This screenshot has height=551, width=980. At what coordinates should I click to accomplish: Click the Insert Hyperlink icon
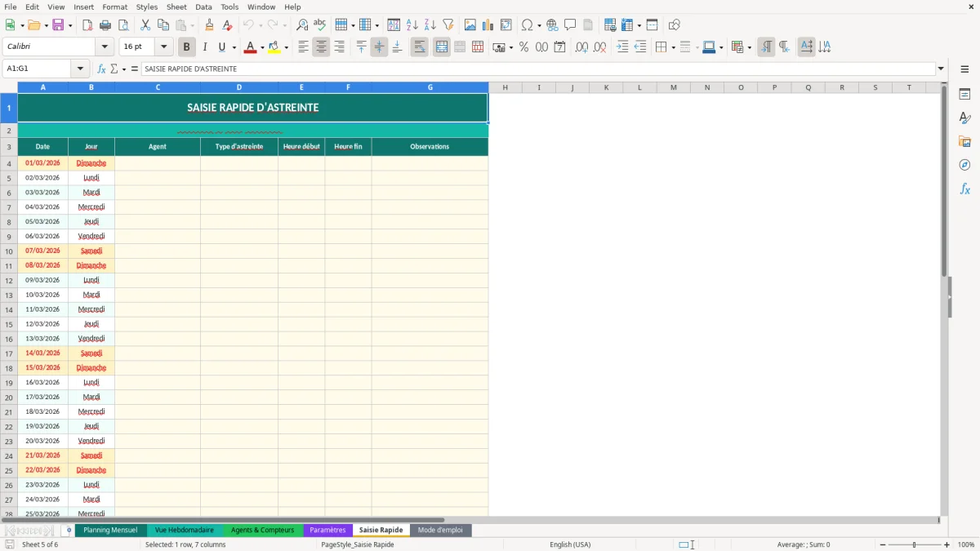(x=552, y=25)
